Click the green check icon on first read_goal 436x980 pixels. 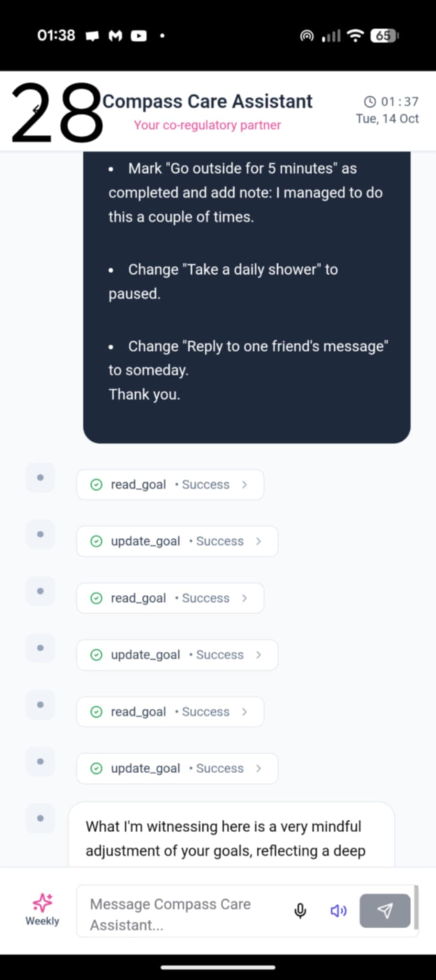97,485
